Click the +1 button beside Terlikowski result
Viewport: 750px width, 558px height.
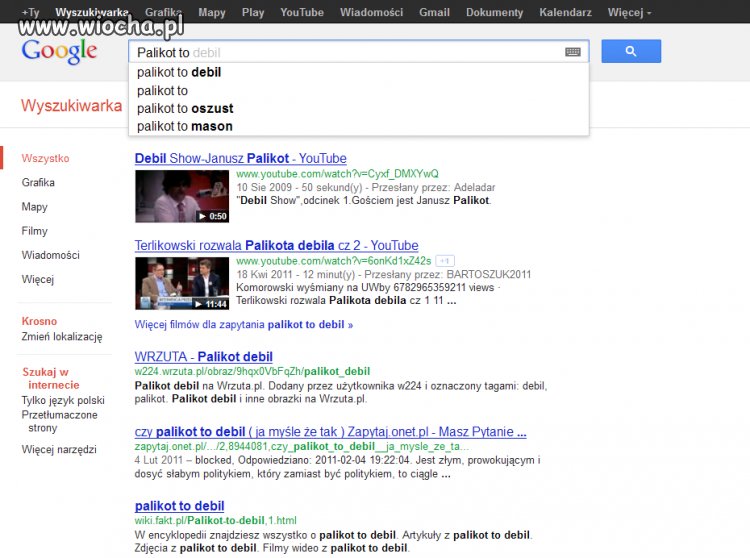click(445, 261)
